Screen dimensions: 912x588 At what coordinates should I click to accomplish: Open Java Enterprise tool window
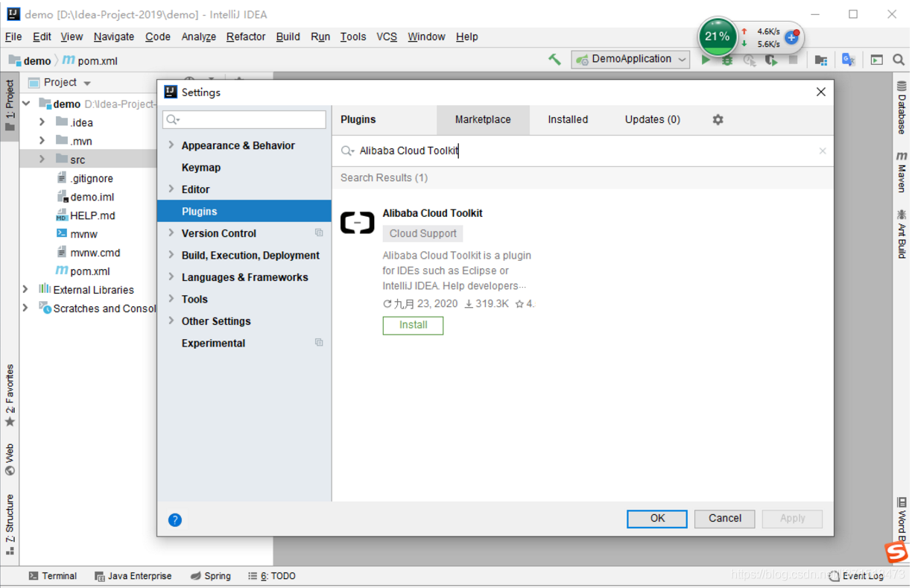pyautogui.click(x=133, y=576)
